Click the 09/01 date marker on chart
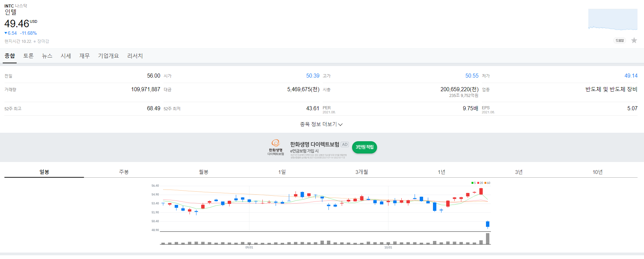The image size is (644, 259). click(x=249, y=247)
